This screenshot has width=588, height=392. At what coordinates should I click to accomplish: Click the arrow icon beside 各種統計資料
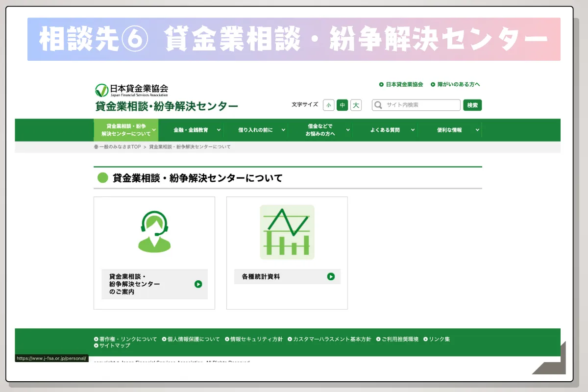332,276
